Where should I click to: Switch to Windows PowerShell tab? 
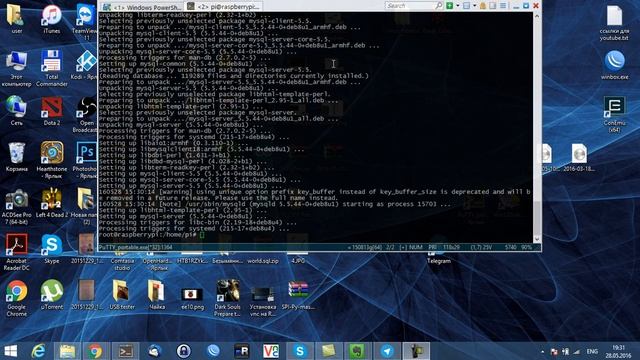tap(142, 7)
